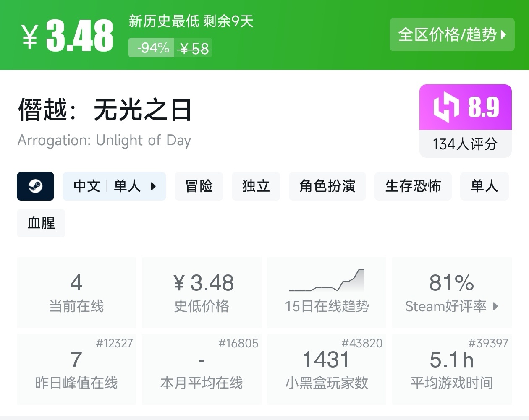Tap the 生存恐怖 genre tag
This screenshot has width=529, height=420.
coord(413,186)
